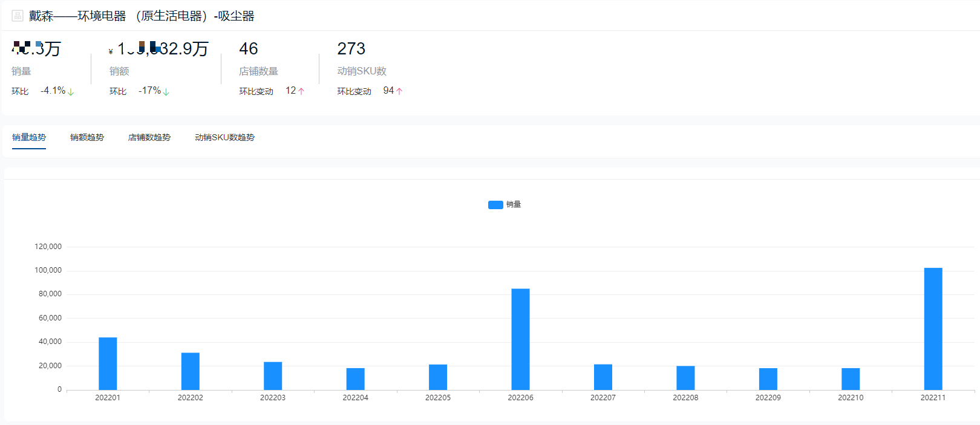Click the 动销SKU数 label
980x425 pixels.
tap(362, 71)
